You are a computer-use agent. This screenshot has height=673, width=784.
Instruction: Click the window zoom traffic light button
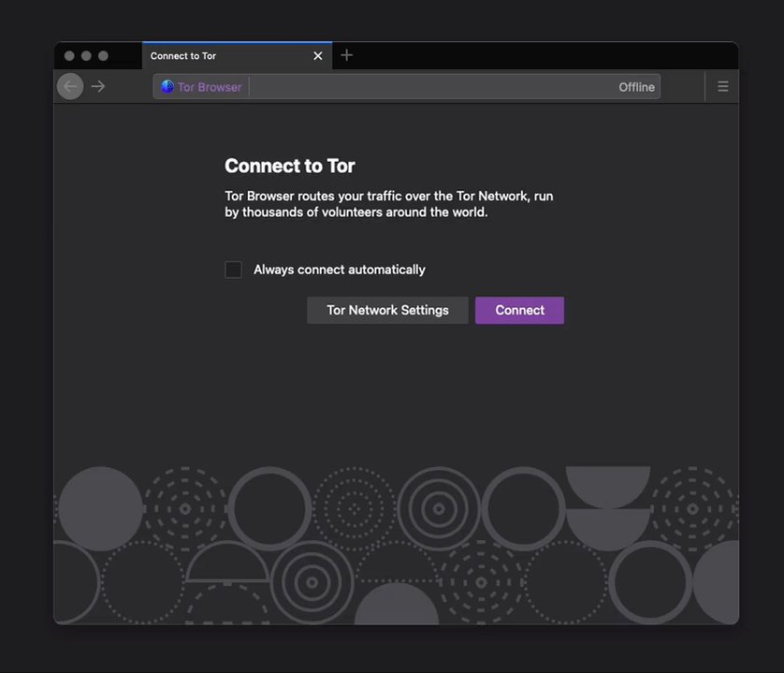point(103,55)
